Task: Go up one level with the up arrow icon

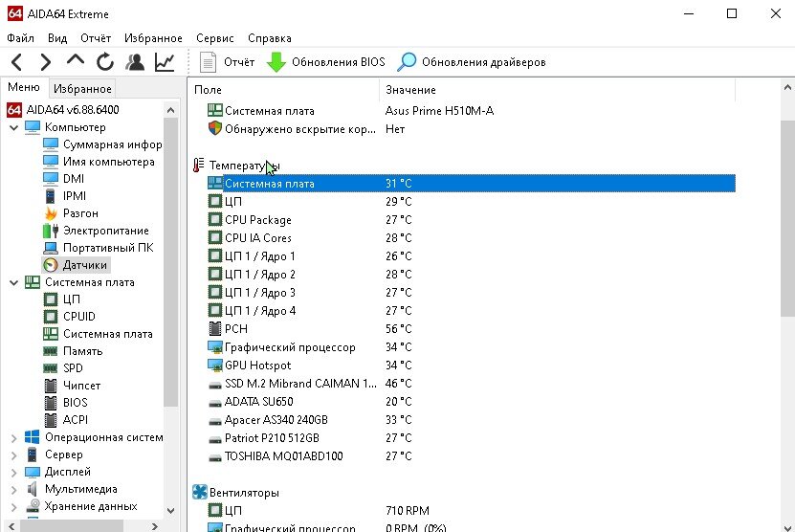Action: click(x=75, y=60)
